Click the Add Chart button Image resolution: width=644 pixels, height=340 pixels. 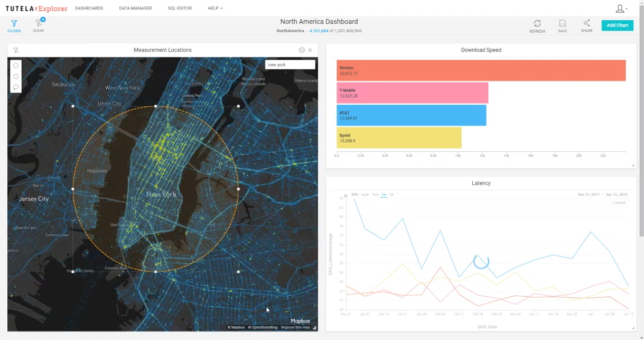(x=617, y=25)
